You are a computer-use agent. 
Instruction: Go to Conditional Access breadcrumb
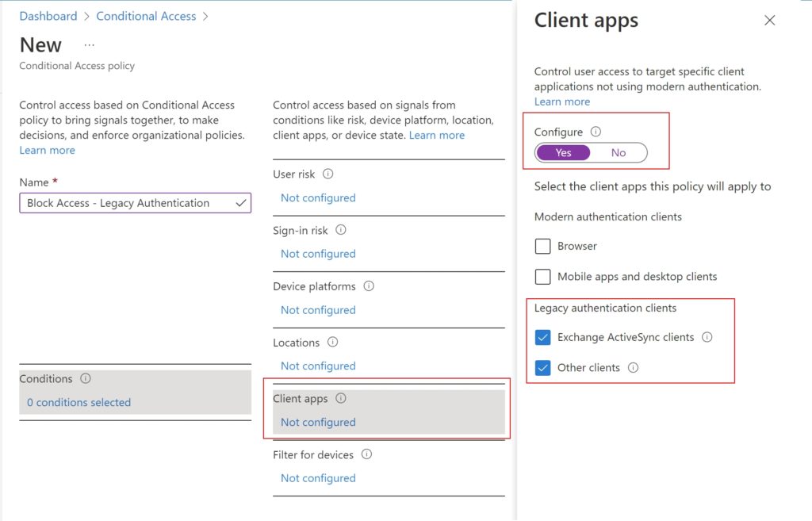146,16
